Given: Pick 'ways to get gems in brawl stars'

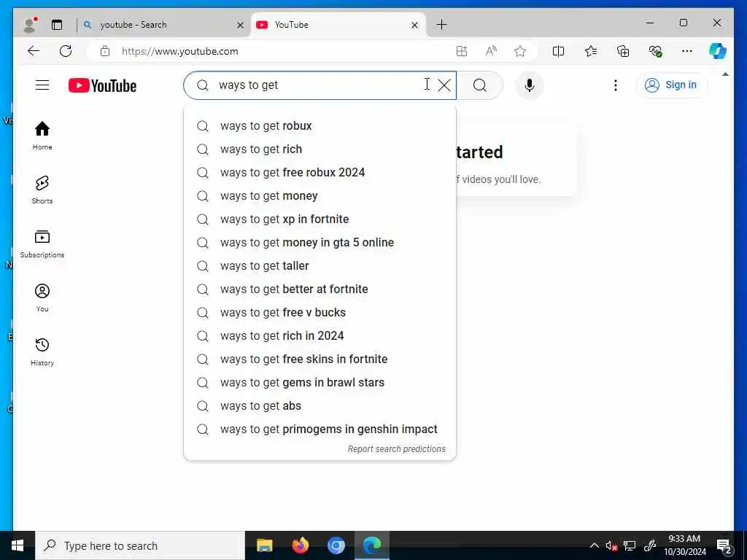Looking at the screenshot, I should click(320, 382).
